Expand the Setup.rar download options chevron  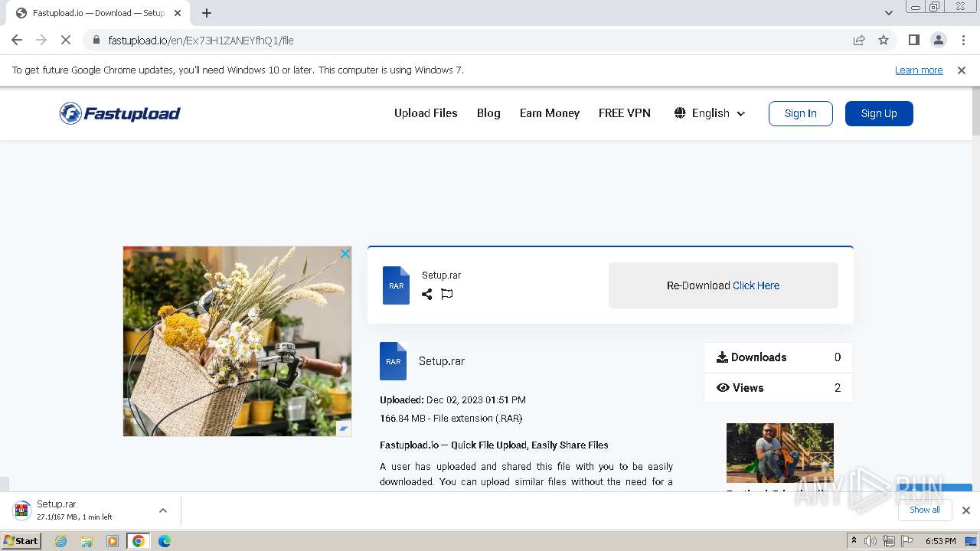point(162,510)
